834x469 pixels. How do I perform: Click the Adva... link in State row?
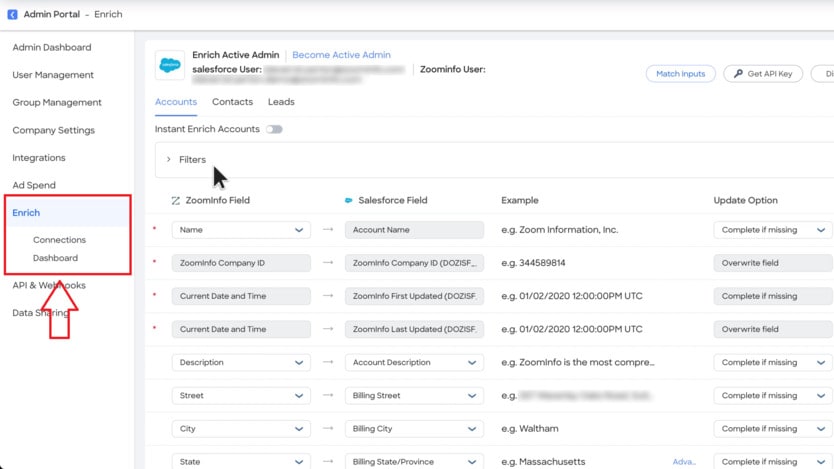pyautogui.click(x=684, y=462)
